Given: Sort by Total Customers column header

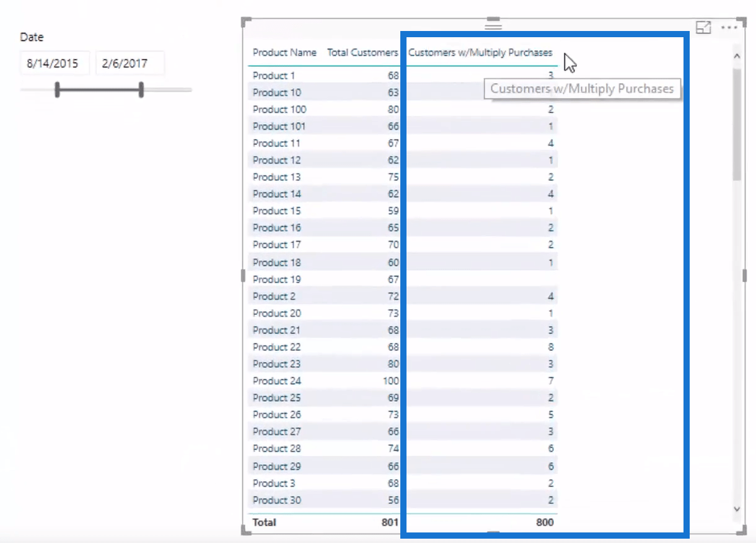Looking at the screenshot, I should point(363,53).
